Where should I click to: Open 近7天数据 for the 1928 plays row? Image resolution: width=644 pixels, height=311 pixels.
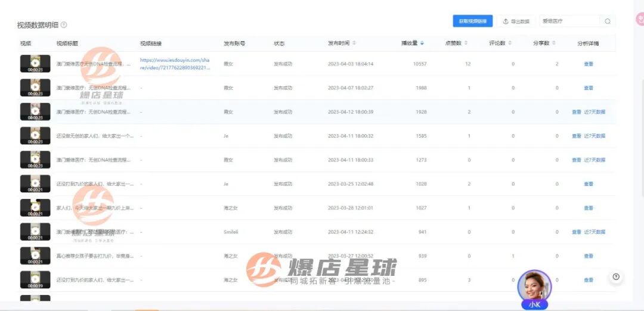[595, 112]
